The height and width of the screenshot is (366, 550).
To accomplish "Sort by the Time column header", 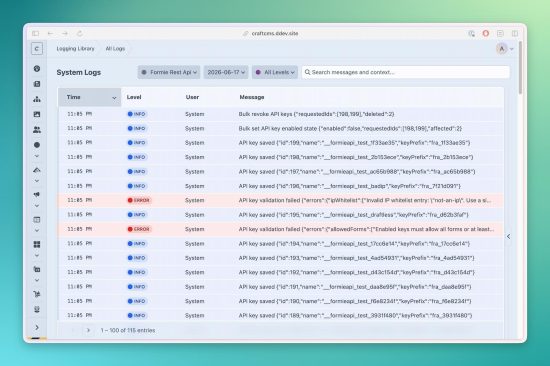I will [90, 97].
